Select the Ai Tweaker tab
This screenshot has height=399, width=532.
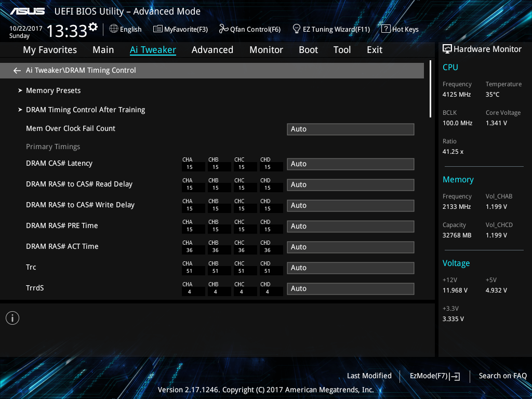click(x=153, y=50)
